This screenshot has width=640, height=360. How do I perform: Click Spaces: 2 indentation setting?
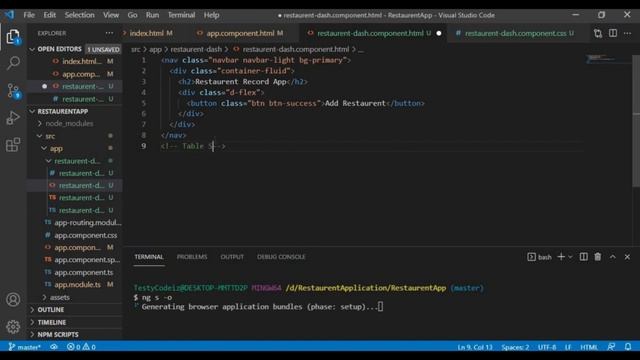515,347
